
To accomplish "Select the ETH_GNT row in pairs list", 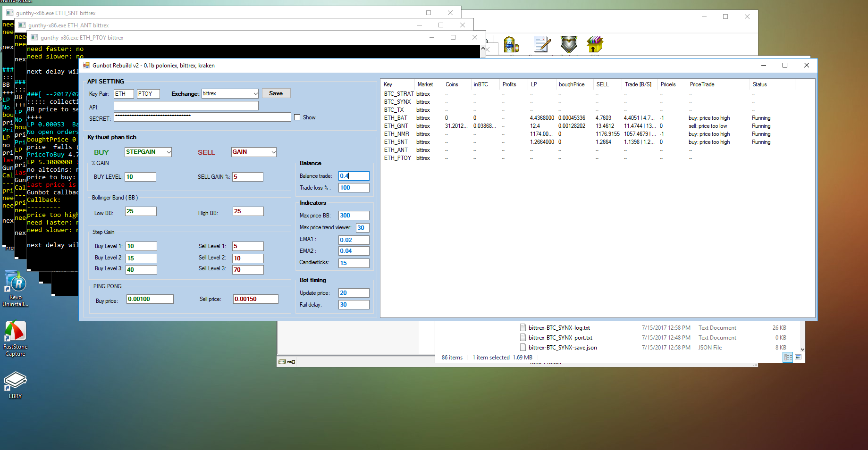I will [x=396, y=126].
